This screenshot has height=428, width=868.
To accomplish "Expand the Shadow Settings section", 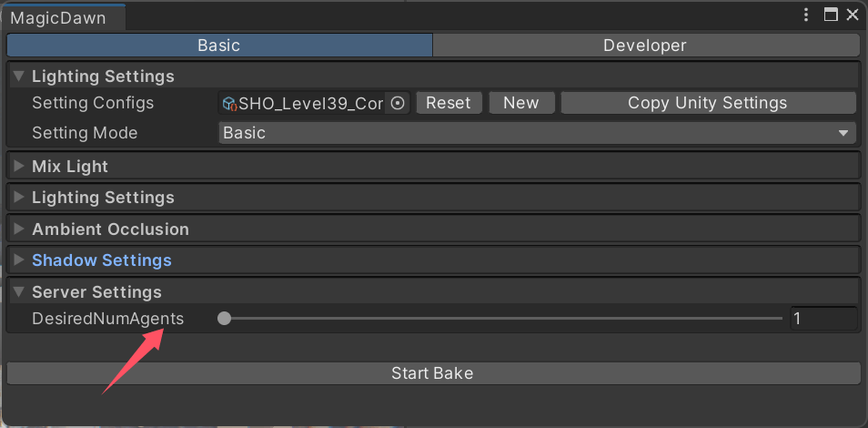I will coord(18,260).
